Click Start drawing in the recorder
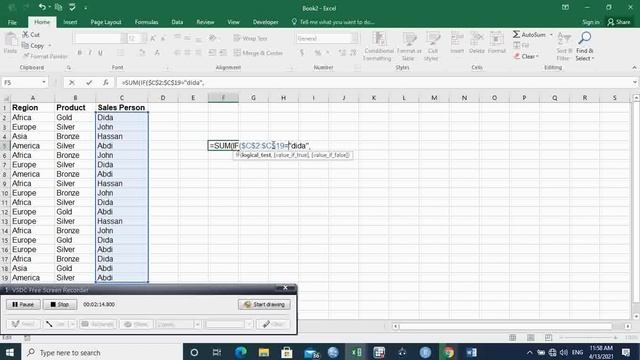 264,304
